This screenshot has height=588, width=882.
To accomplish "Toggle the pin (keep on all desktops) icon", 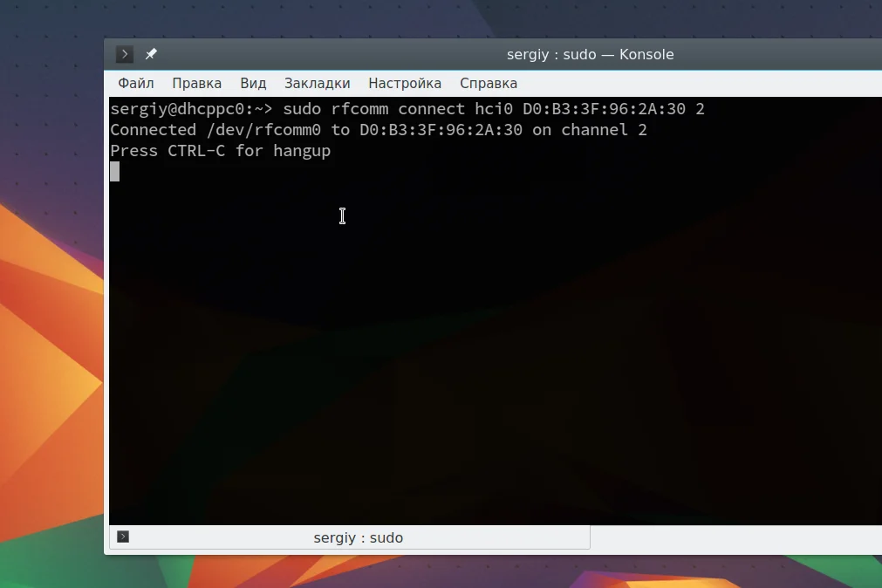I will [x=151, y=54].
